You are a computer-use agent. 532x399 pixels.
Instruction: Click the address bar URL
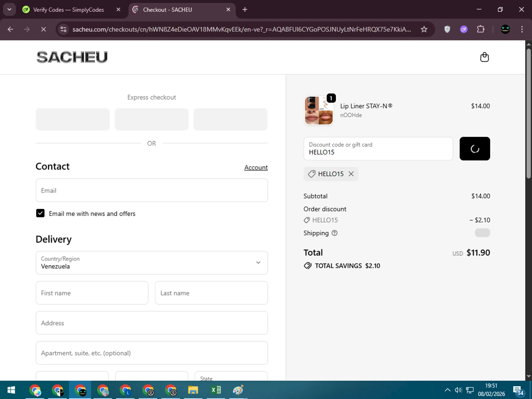pos(242,29)
